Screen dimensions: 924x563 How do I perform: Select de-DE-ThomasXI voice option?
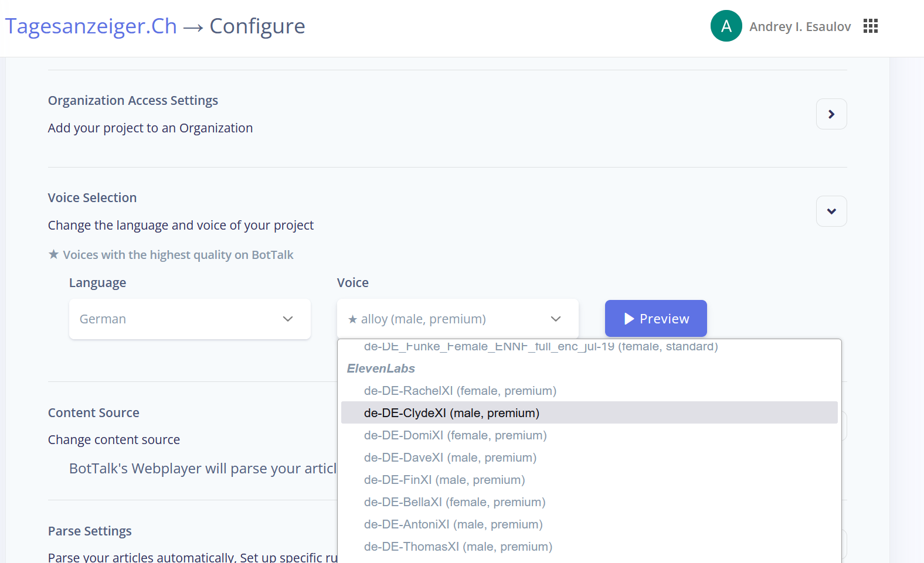[x=458, y=547]
